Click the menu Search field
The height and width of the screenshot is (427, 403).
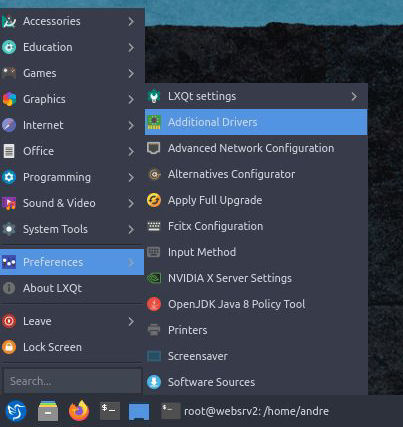(73, 381)
